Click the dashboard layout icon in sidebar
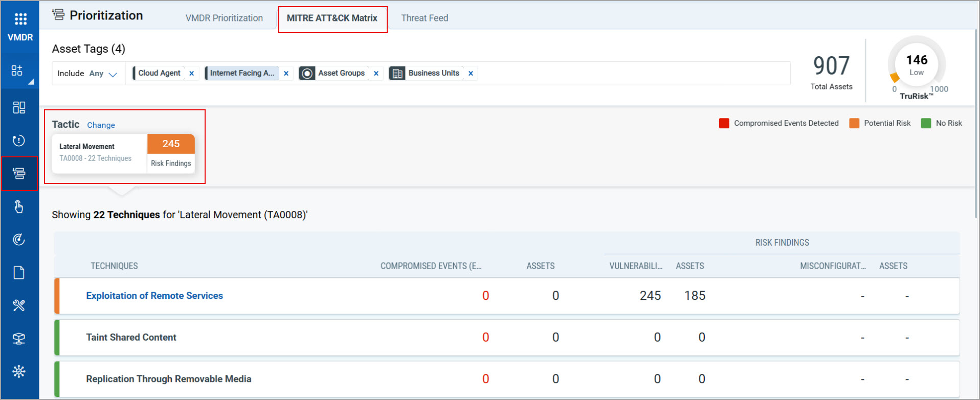This screenshot has width=980, height=400. 19,107
